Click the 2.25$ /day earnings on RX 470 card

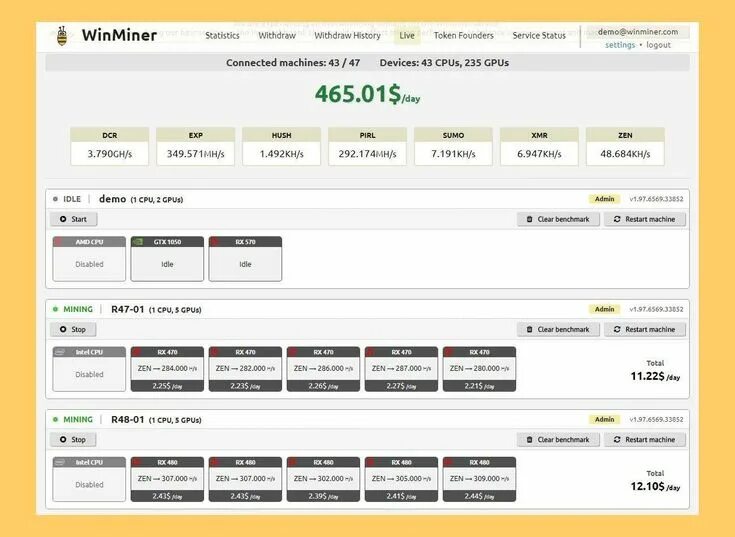pyautogui.click(x=167, y=386)
